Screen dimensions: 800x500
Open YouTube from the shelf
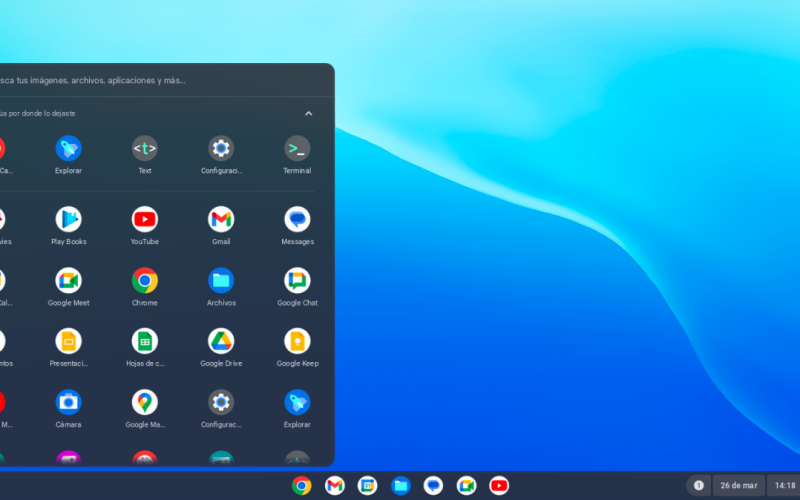[x=499, y=486]
